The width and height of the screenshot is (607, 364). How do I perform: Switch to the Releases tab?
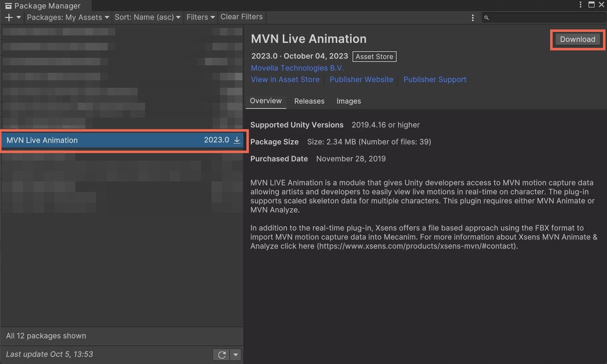pos(309,101)
